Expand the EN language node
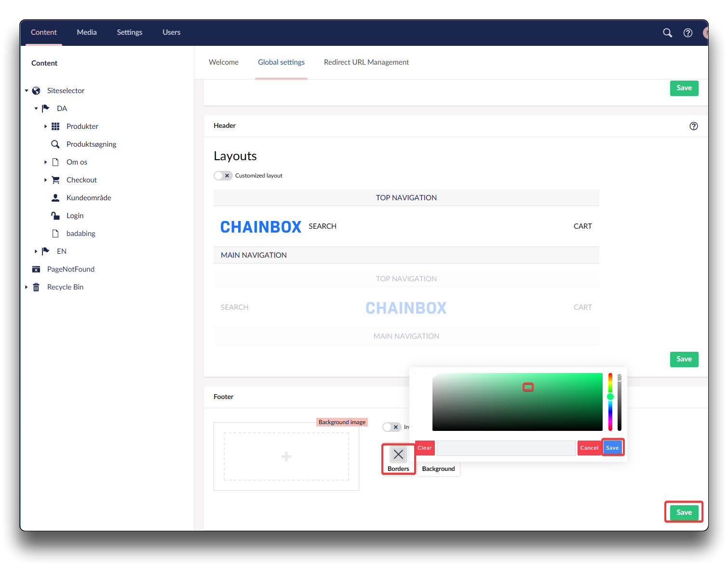The width and height of the screenshot is (728, 566). click(x=36, y=251)
